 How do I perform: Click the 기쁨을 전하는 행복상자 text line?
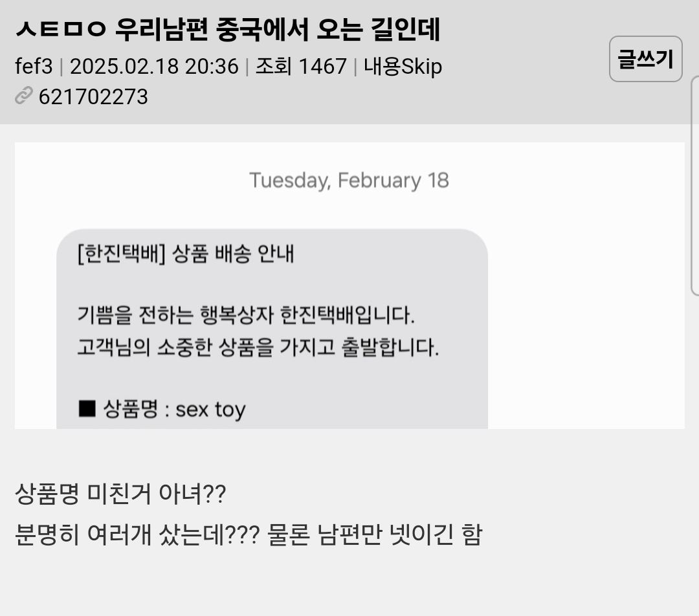(245, 316)
